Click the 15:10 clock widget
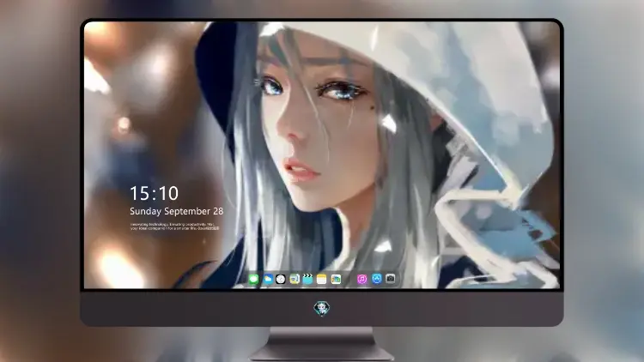This screenshot has width=644, height=362. point(154,193)
